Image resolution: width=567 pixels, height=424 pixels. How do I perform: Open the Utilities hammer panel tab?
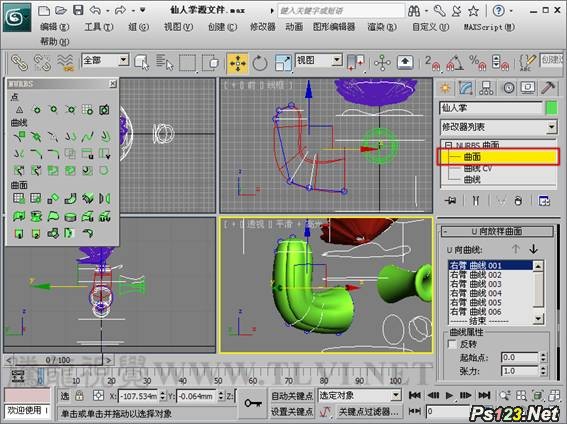[548, 88]
